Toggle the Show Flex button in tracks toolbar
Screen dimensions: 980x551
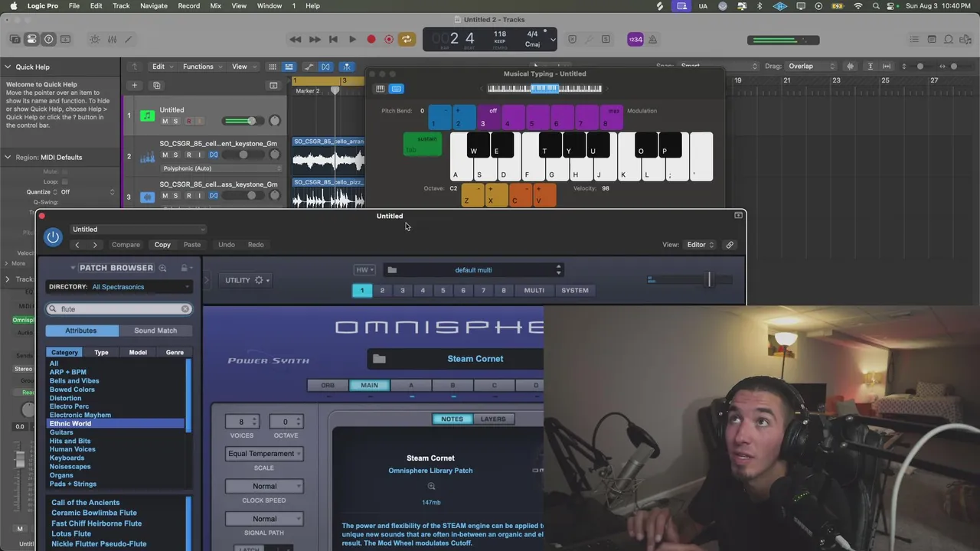click(x=325, y=67)
